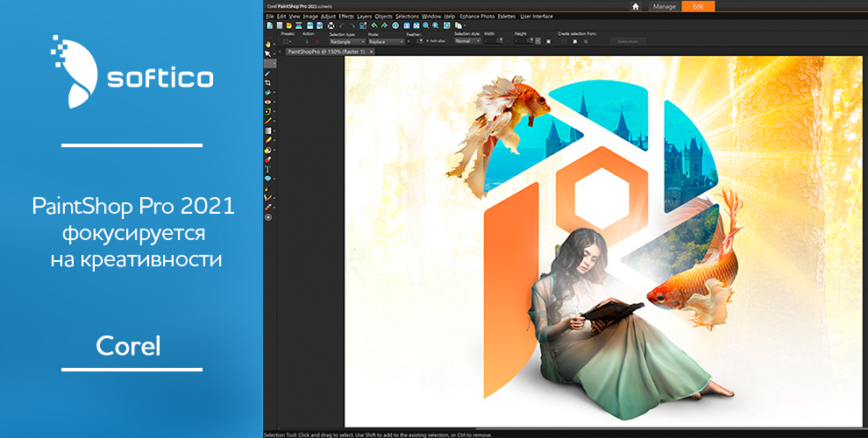Select the Pick arrow tool
868x438 pixels.
click(268, 53)
